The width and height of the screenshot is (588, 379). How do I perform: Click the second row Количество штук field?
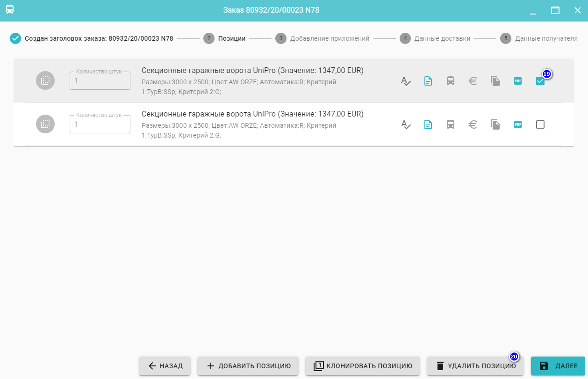(x=100, y=124)
